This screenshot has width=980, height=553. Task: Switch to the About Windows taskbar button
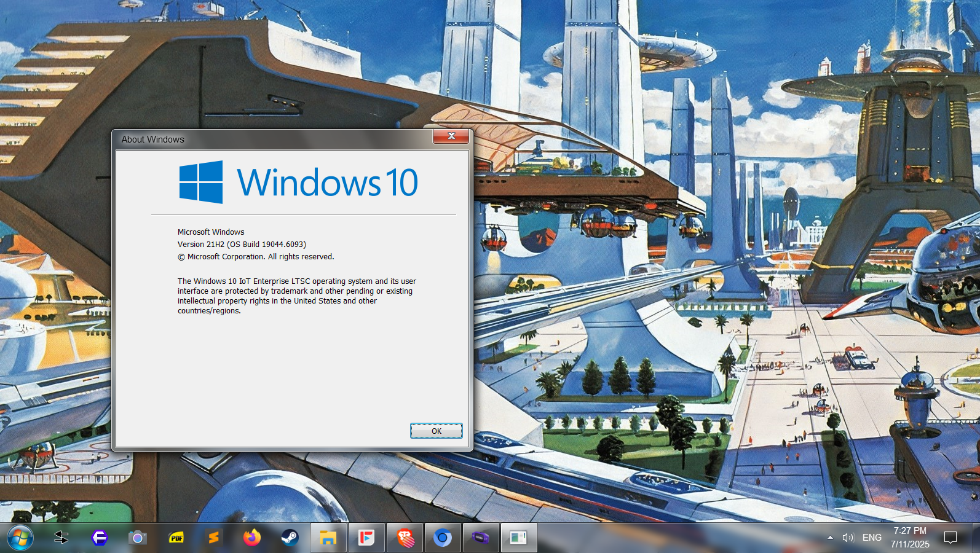519,538
